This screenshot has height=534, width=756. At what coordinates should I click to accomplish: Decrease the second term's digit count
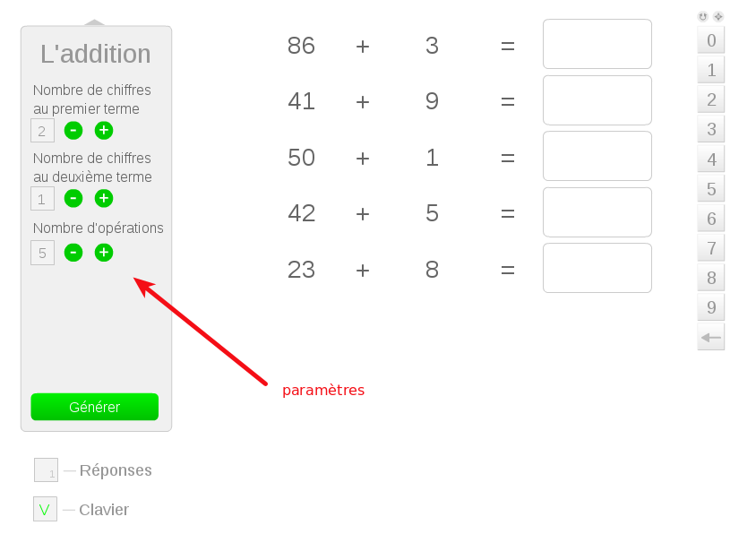tap(73, 198)
